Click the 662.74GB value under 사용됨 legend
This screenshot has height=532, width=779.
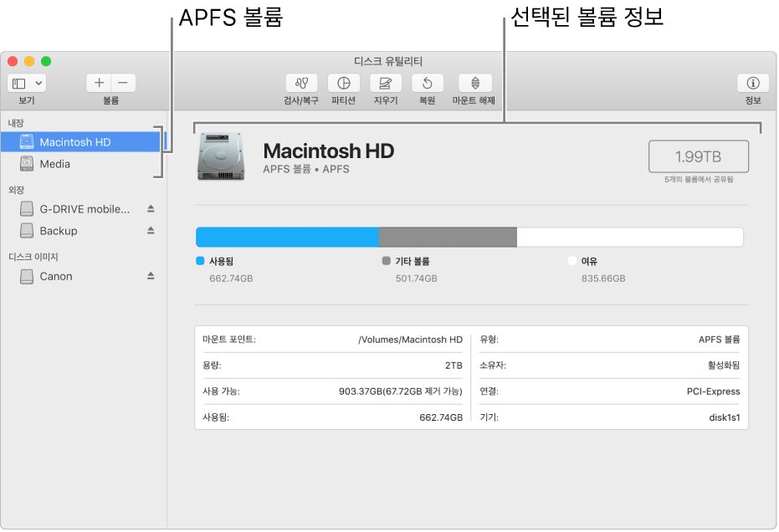click(231, 279)
